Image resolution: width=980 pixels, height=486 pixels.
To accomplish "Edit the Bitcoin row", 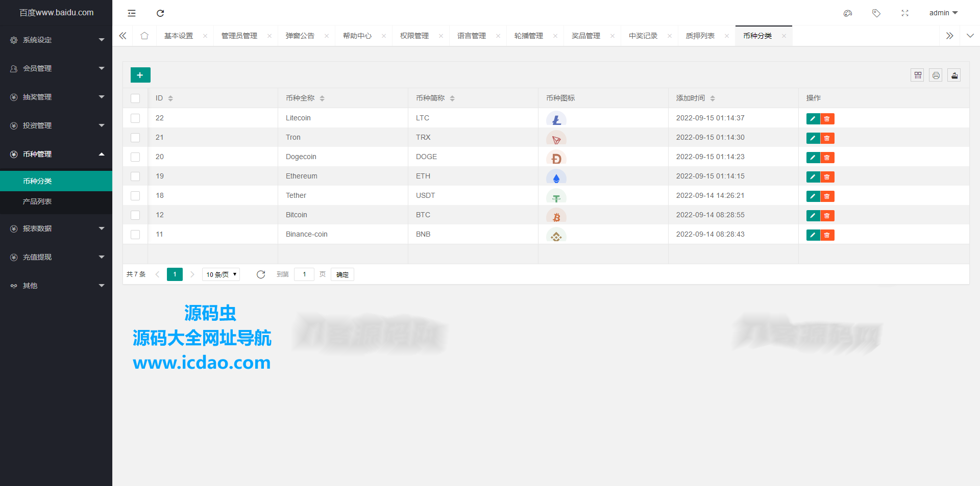I will [x=813, y=216].
